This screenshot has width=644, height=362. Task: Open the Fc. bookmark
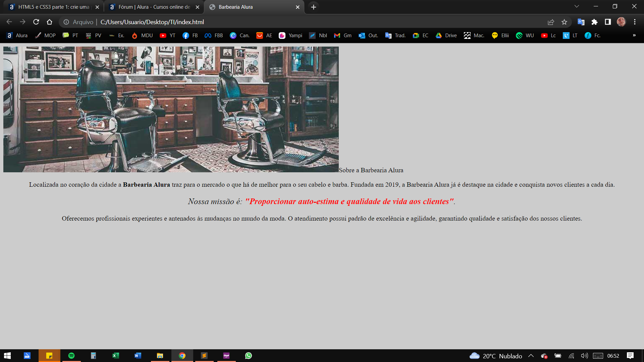click(x=592, y=36)
